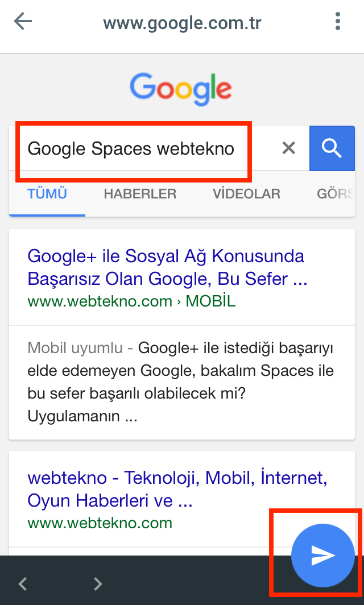This screenshot has height=605, width=364.
Task: Open the three-dot overflow menu
Action: tap(338, 21)
